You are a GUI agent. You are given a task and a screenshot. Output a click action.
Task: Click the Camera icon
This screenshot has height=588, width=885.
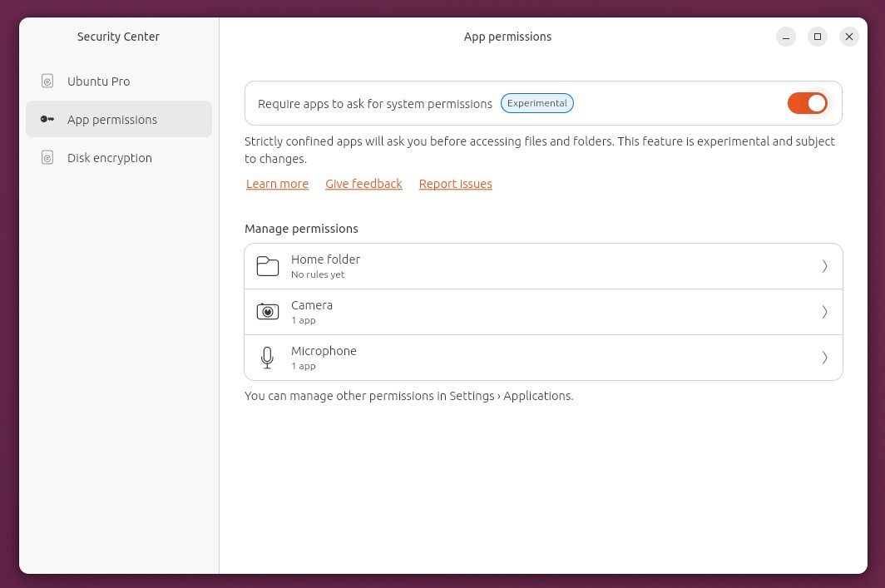coord(268,312)
